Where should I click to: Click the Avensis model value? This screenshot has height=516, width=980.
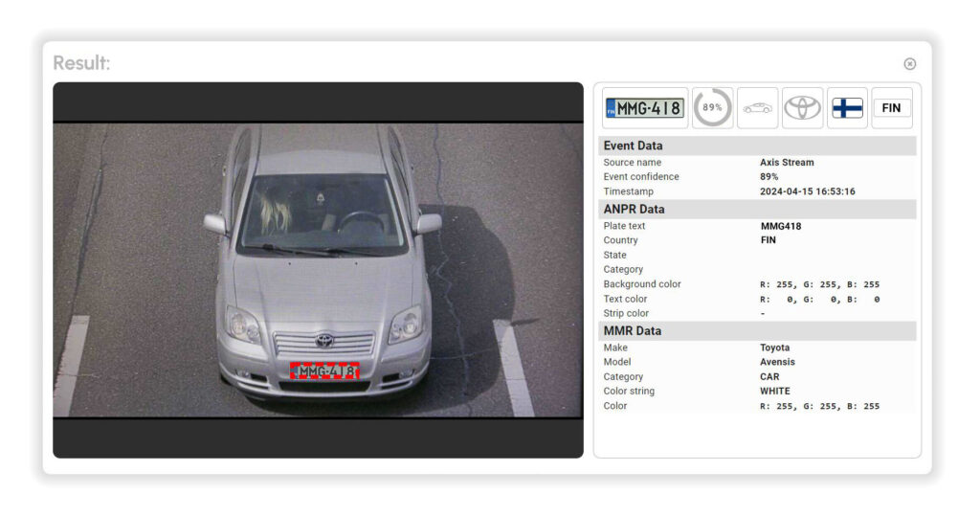(x=777, y=362)
